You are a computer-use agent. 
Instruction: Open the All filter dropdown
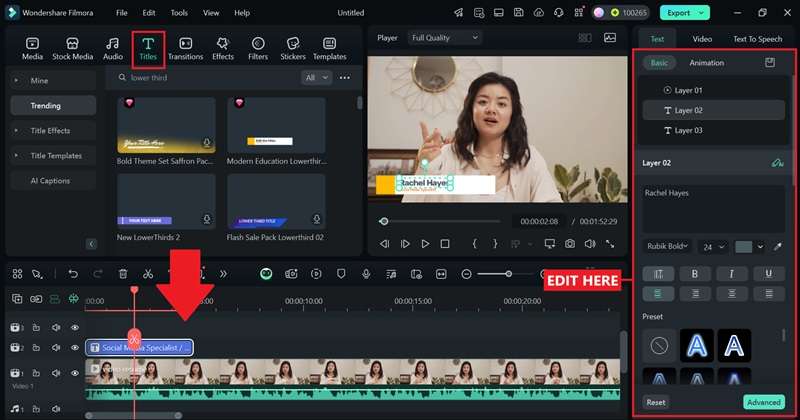[316, 78]
